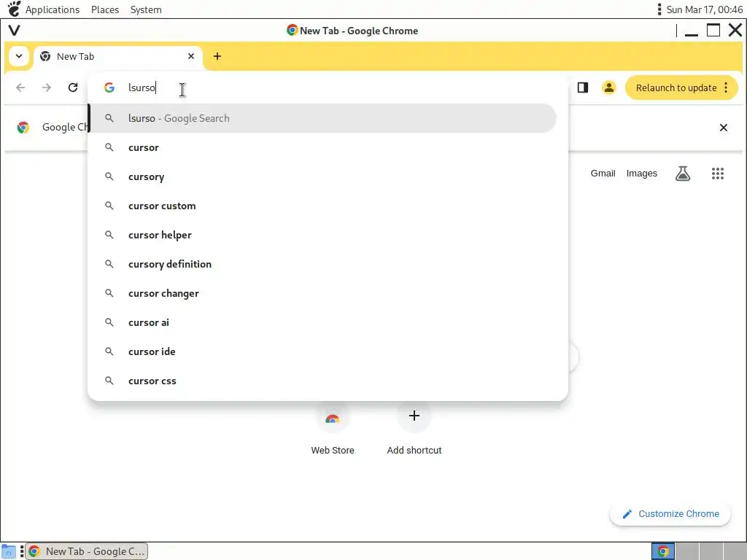747x560 pixels.
Task: Open Search Labs flask icon
Action: [683, 174]
